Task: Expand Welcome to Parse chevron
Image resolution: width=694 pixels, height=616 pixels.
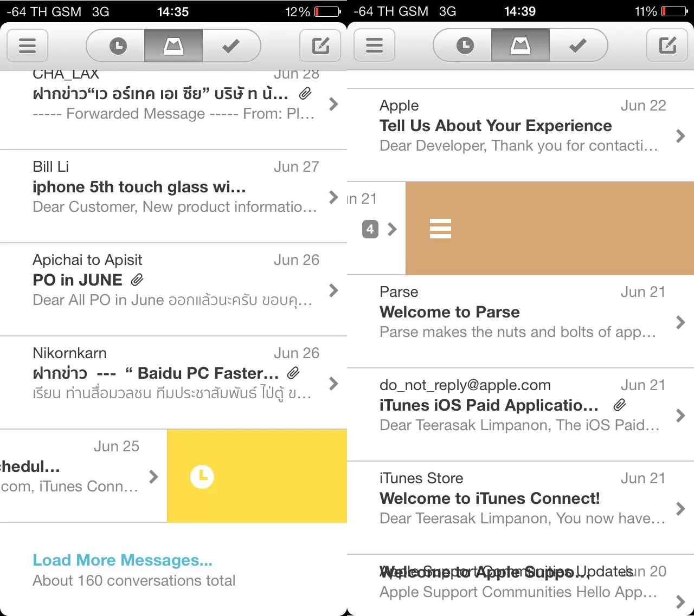Action: click(x=680, y=322)
